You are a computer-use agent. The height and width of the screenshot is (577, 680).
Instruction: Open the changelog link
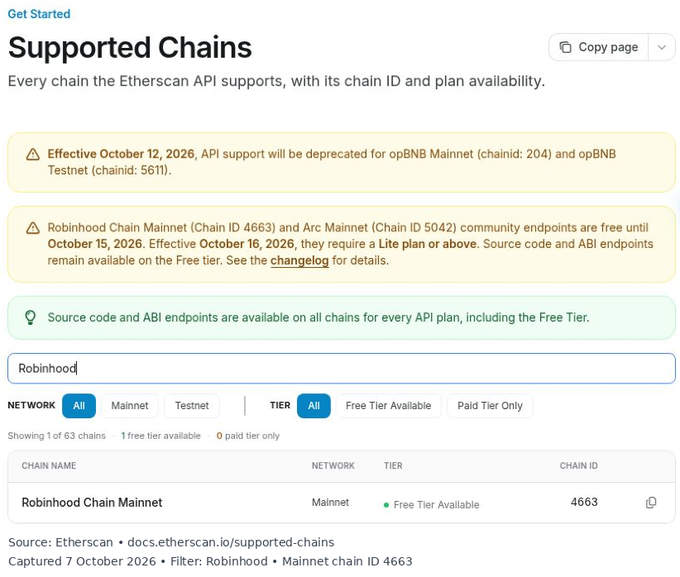(299, 260)
